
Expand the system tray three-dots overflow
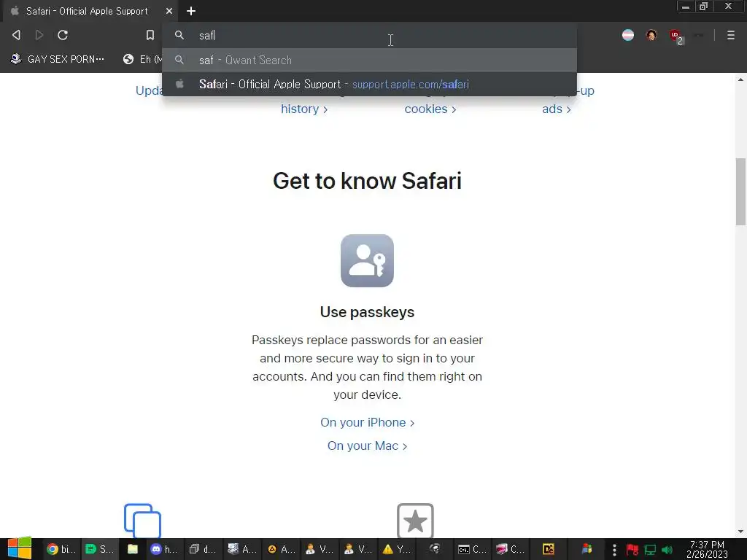tap(614, 550)
